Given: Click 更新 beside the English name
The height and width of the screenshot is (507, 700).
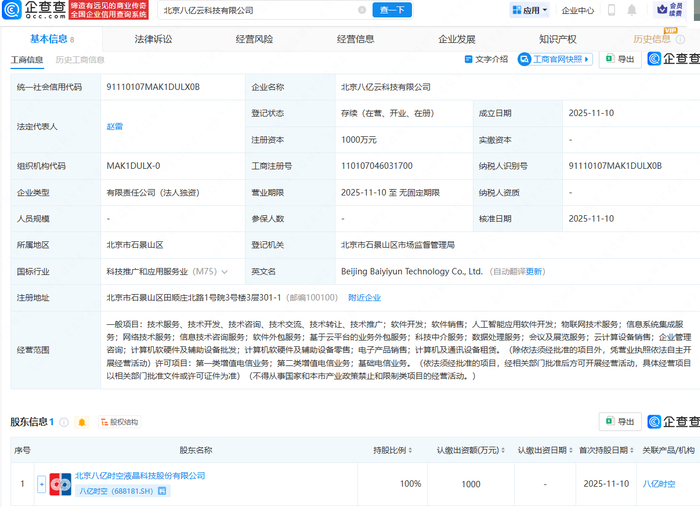Looking at the screenshot, I should 535,271.
